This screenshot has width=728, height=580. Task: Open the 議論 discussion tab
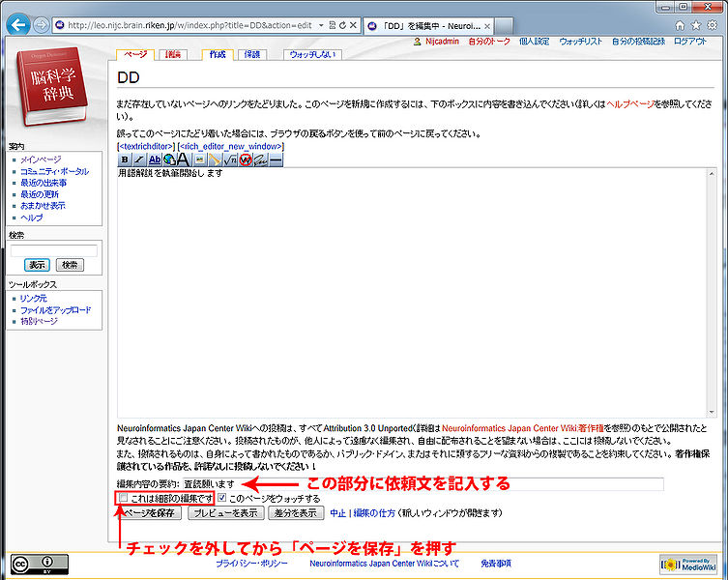point(173,55)
